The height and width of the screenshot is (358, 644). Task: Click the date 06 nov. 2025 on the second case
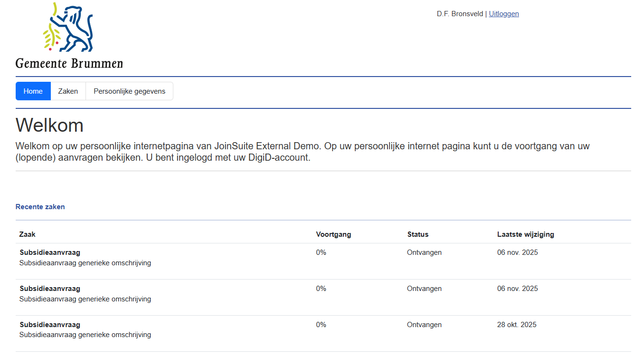click(517, 289)
